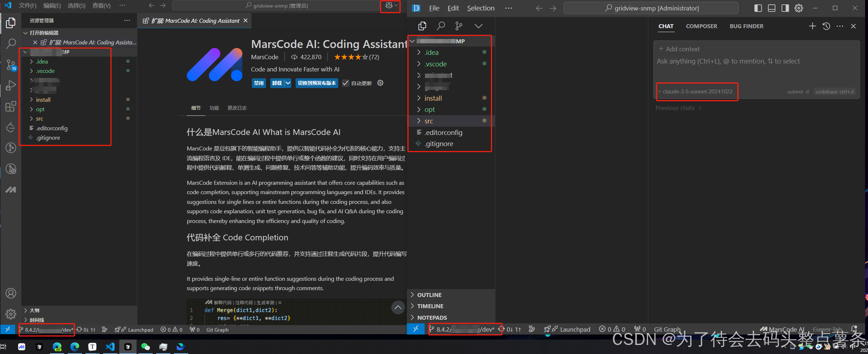Open Cursor settings gear in title bar
This screenshot has width=868, height=354.
tap(799, 8)
